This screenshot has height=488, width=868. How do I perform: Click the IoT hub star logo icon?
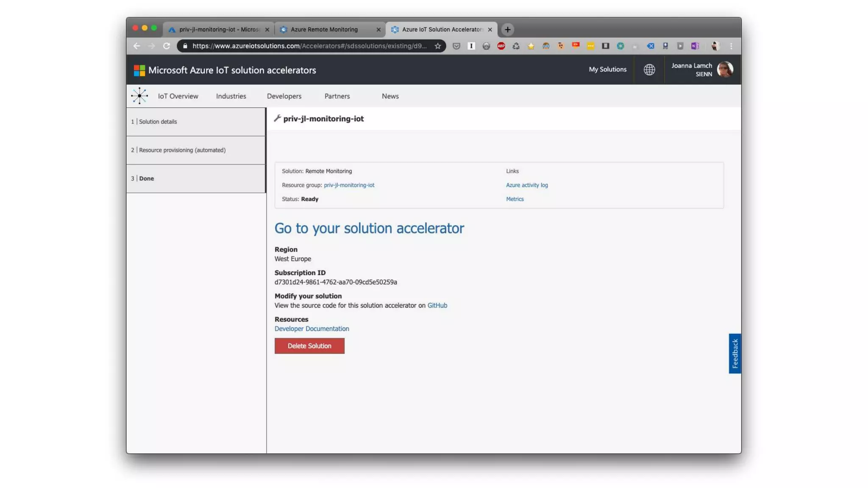[x=139, y=96]
